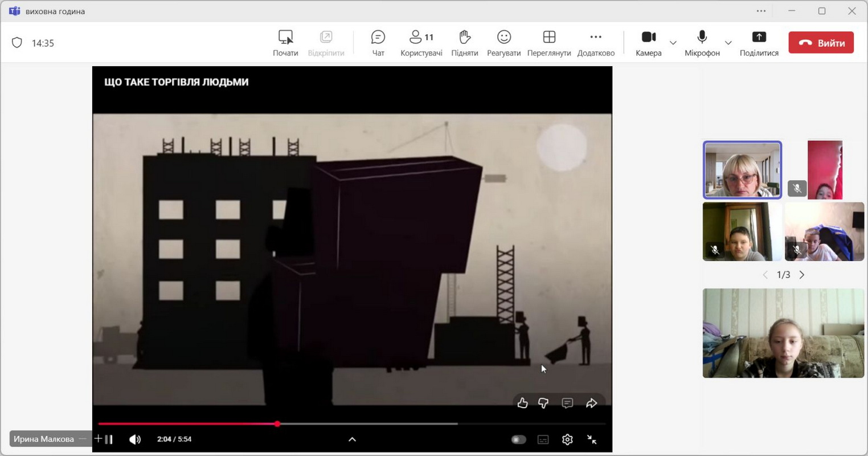868x456 pixels.
Task: Raise hand with Підняти button
Action: click(x=464, y=43)
